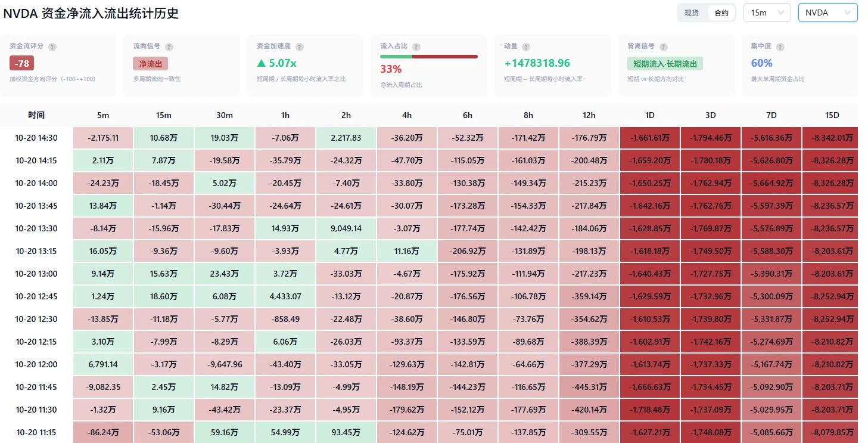Click the 33% inflow ratio value

[x=391, y=69]
